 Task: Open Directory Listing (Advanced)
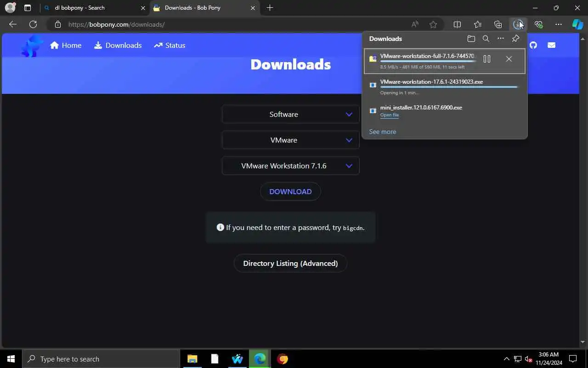290,263
